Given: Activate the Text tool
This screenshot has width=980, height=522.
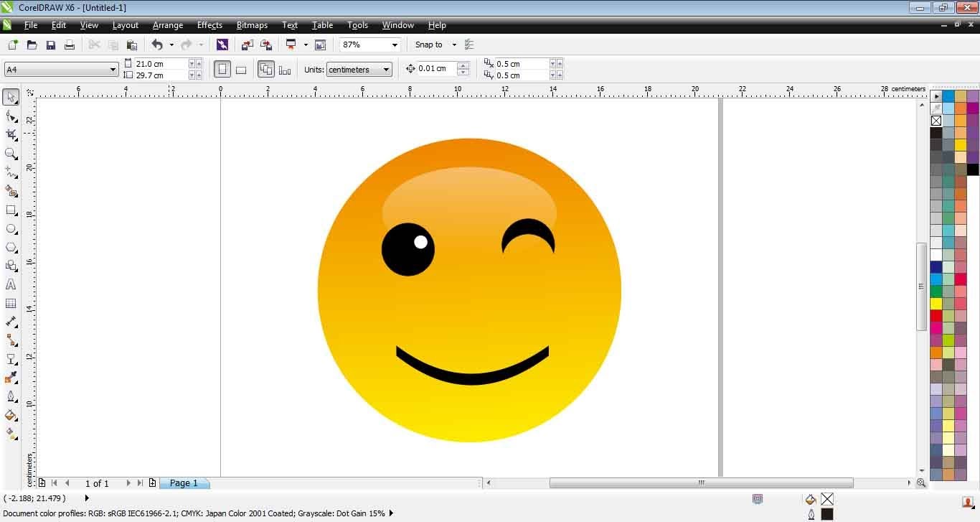Looking at the screenshot, I should tap(11, 285).
